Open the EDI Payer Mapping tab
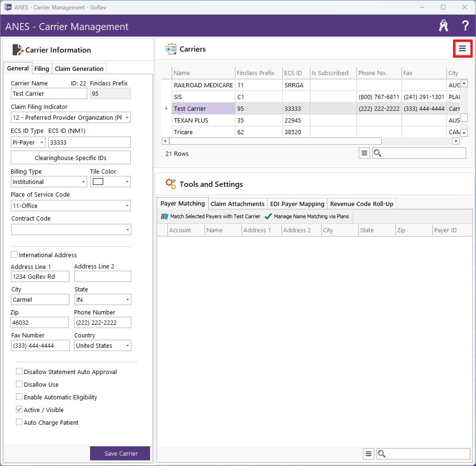The height and width of the screenshot is (466, 476). coord(297,204)
